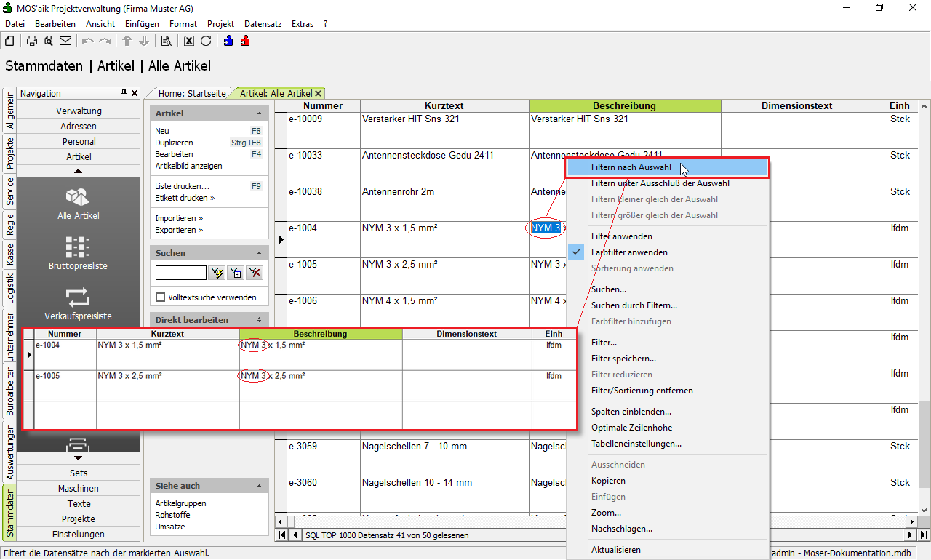Enable Volltextsuche verwenden checkbox

coord(161,297)
